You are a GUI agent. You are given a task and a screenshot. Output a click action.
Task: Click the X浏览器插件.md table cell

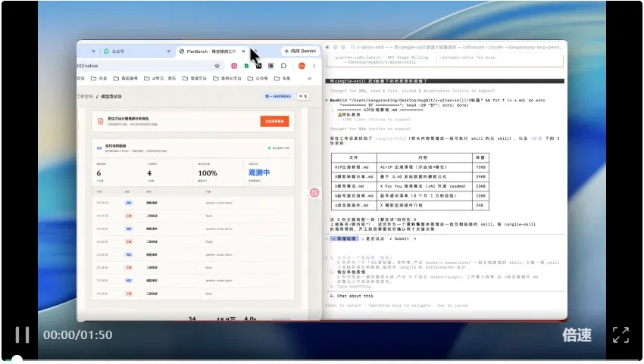tap(354, 205)
